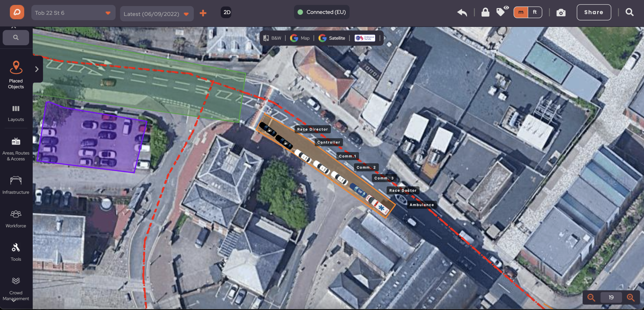Select the Satellite map style

click(332, 38)
